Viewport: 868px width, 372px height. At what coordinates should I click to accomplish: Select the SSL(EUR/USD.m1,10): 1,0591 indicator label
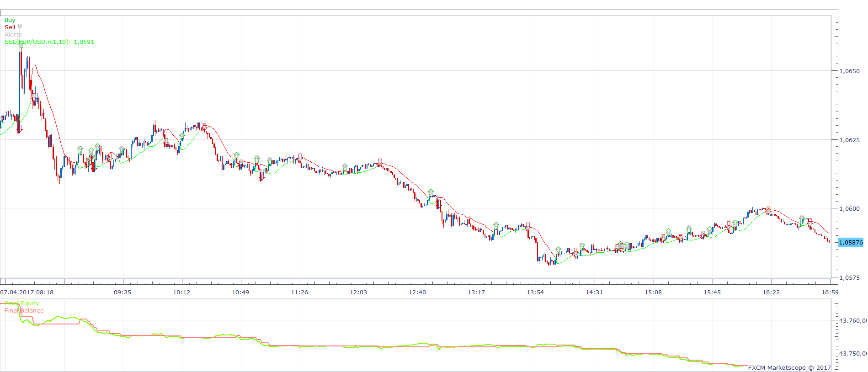coord(49,42)
